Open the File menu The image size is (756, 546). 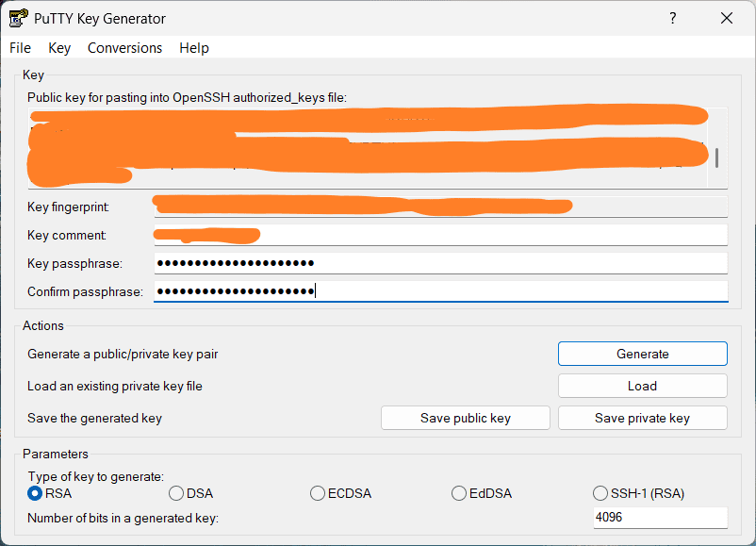coord(20,48)
